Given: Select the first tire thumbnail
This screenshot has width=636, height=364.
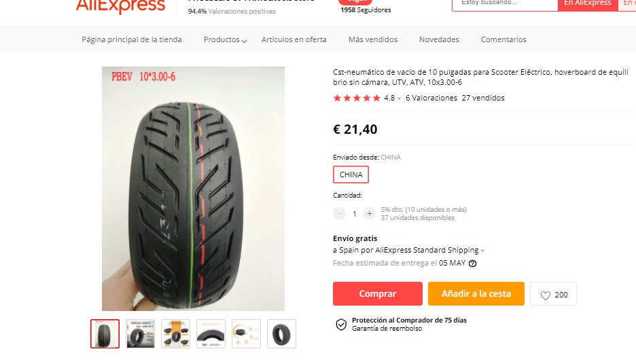Looking at the screenshot, I should 105,334.
